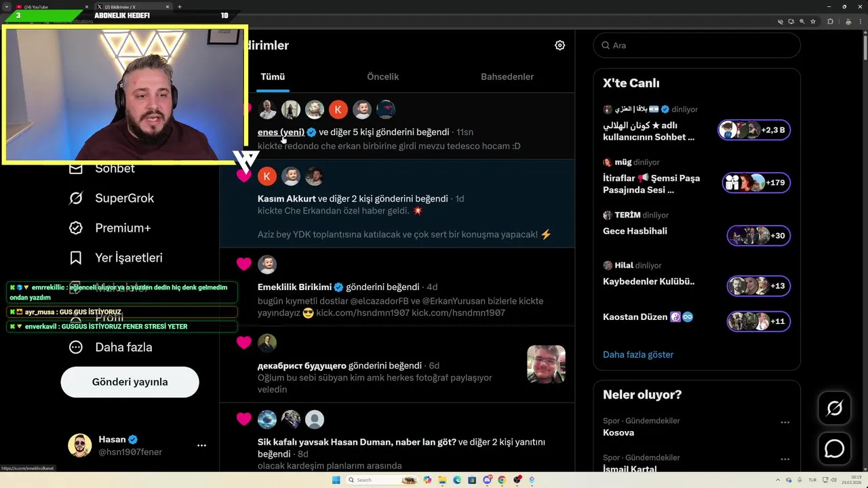Join Gece Hasbihali space +30
This screenshot has width=868, height=488.
(759, 235)
